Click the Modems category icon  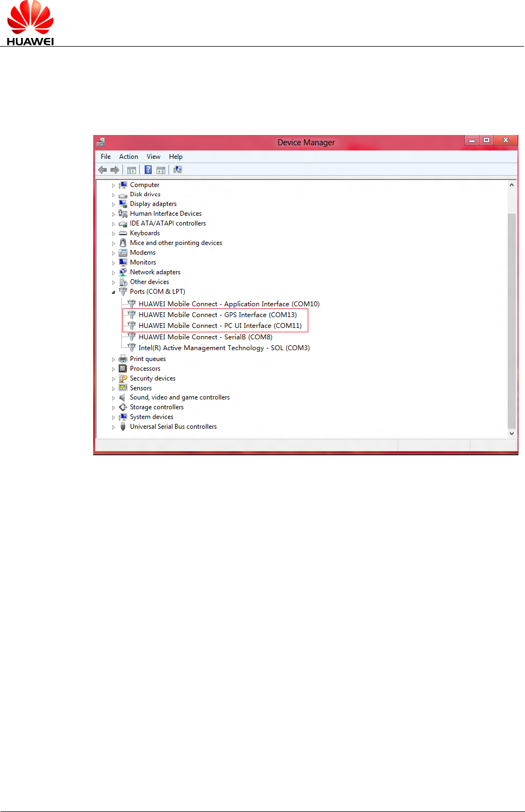(123, 253)
